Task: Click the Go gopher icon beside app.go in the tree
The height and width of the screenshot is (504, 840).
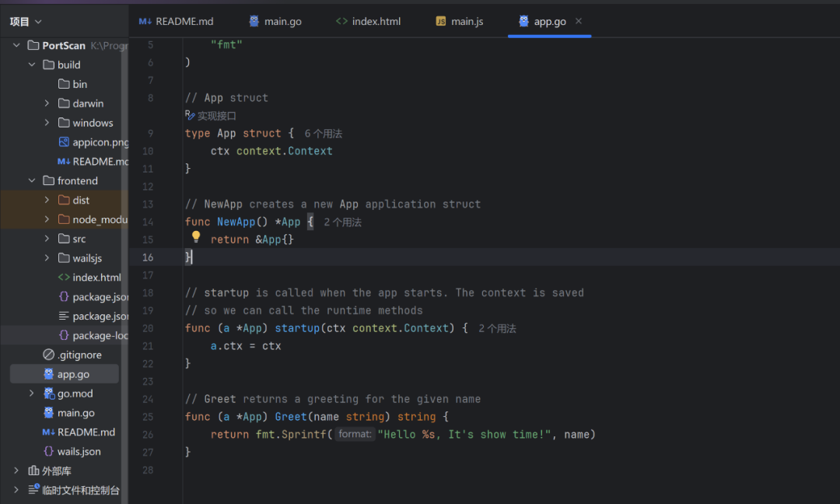Action: tap(49, 374)
